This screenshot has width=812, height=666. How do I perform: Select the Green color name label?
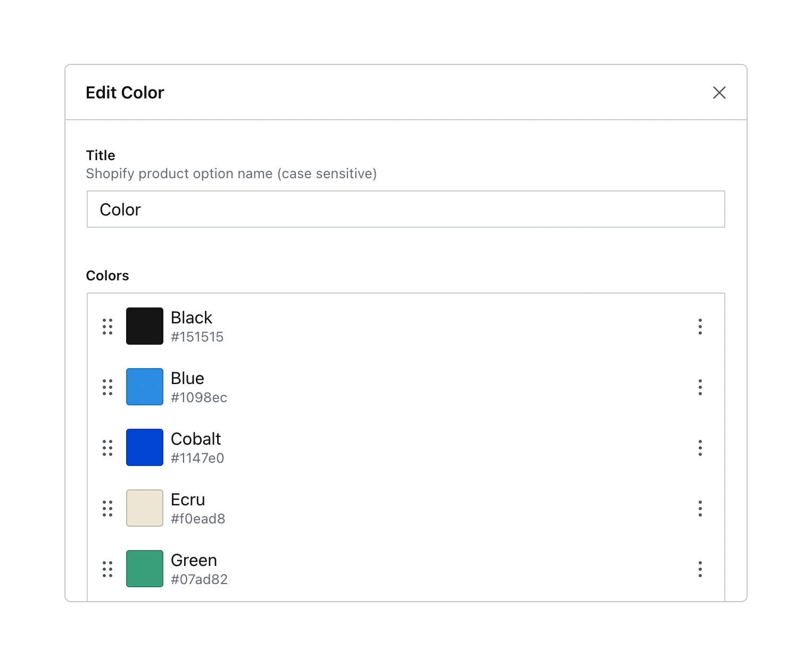[x=194, y=560]
